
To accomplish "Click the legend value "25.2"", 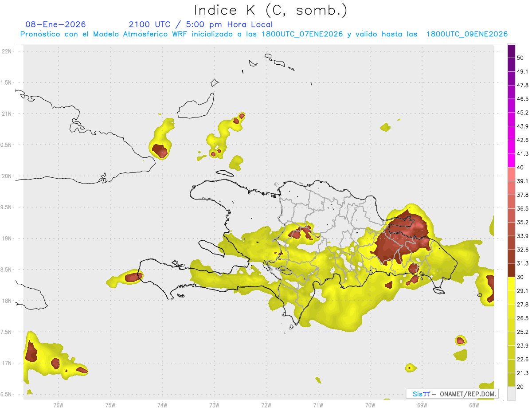I will pyautogui.click(x=523, y=332).
